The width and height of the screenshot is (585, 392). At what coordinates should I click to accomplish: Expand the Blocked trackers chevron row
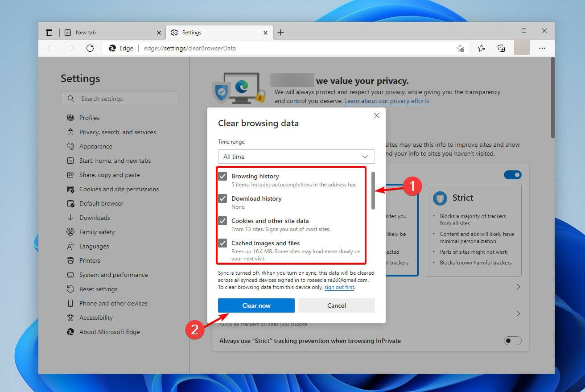[518, 287]
